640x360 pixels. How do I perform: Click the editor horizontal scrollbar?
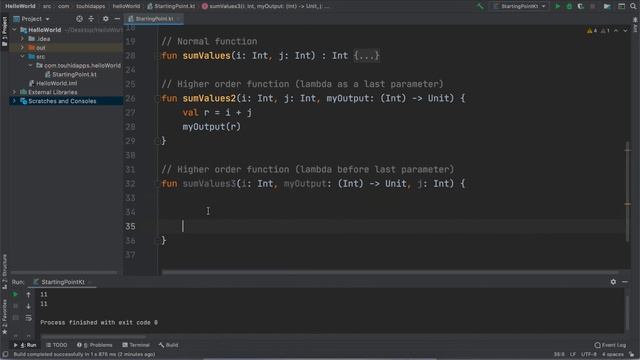(390, 272)
